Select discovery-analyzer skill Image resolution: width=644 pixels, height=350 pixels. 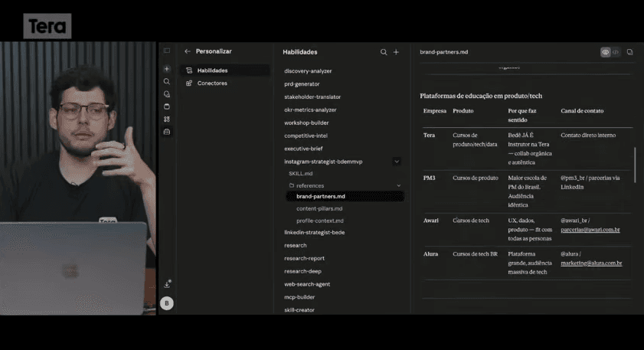point(308,71)
